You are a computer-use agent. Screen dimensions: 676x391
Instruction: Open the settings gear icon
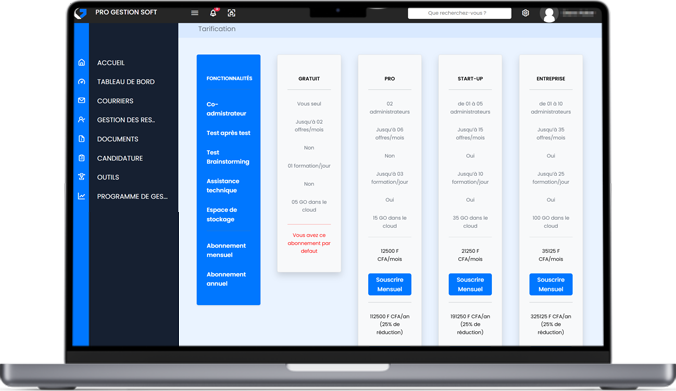pyautogui.click(x=525, y=13)
